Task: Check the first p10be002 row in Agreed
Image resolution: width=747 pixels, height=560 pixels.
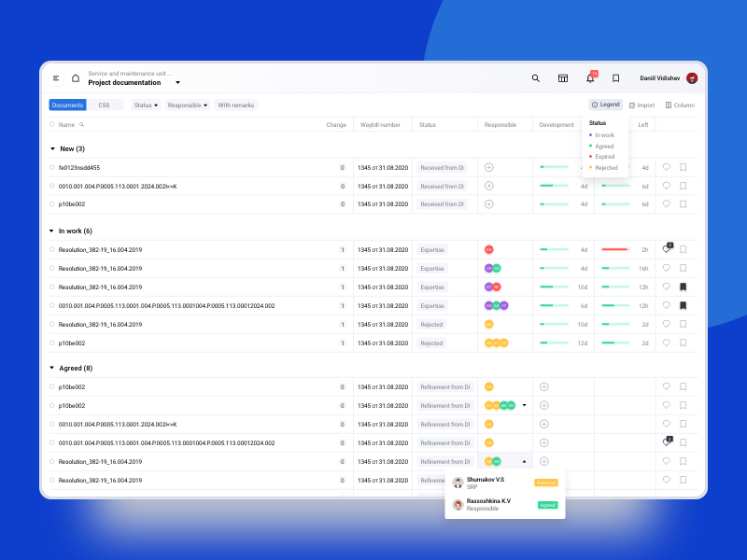Action: pyautogui.click(x=52, y=386)
